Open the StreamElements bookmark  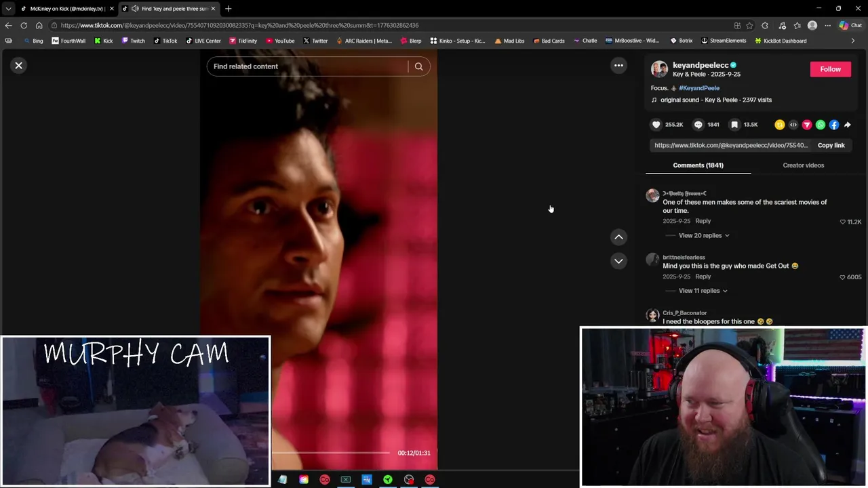pyautogui.click(x=724, y=41)
